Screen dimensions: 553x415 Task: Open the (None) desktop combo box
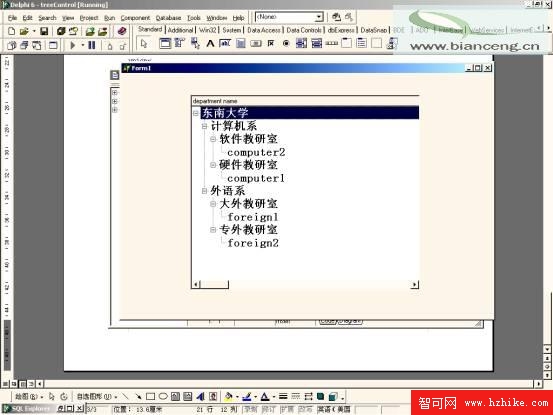[289, 17]
